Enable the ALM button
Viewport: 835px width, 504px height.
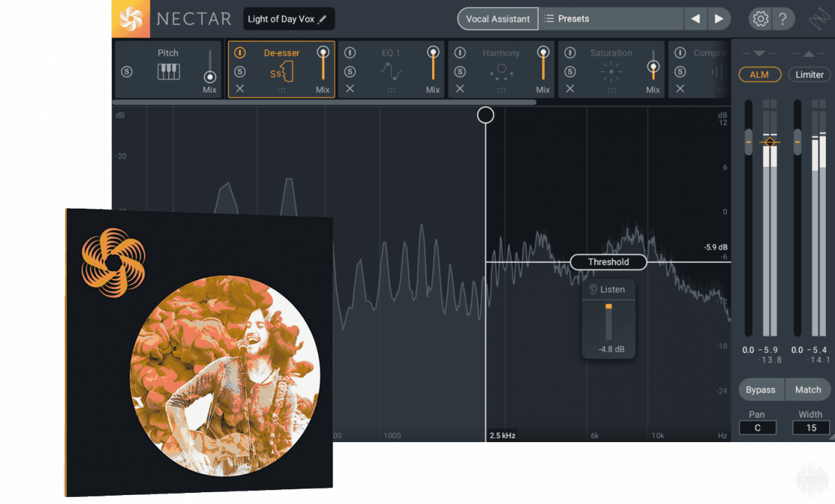[x=760, y=74]
